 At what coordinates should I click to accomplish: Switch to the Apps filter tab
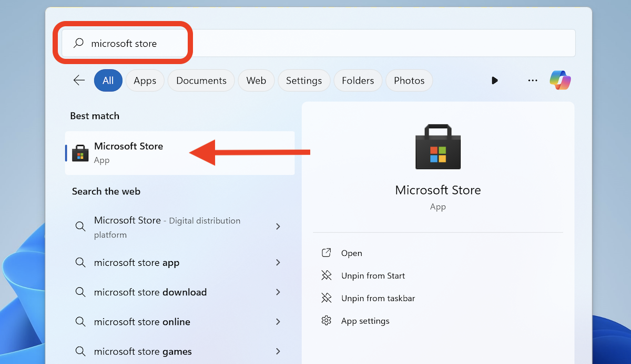[x=145, y=80]
